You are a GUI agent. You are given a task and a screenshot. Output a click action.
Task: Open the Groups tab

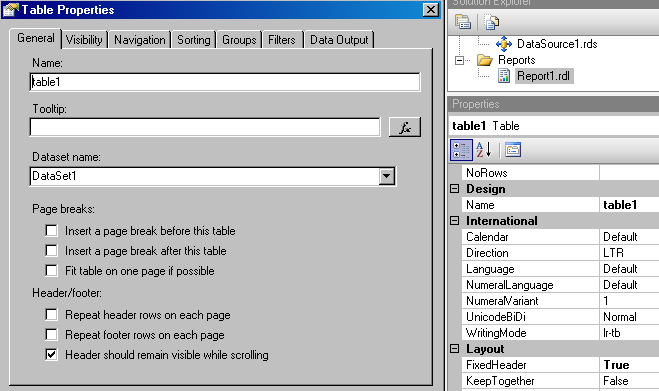(239, 40)
